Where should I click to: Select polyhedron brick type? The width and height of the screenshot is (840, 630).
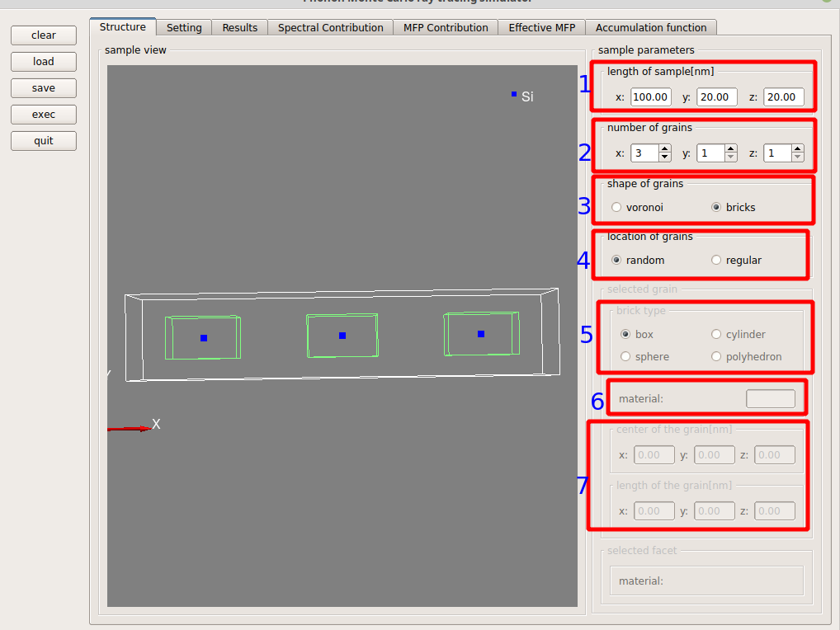tap(746, 356)
